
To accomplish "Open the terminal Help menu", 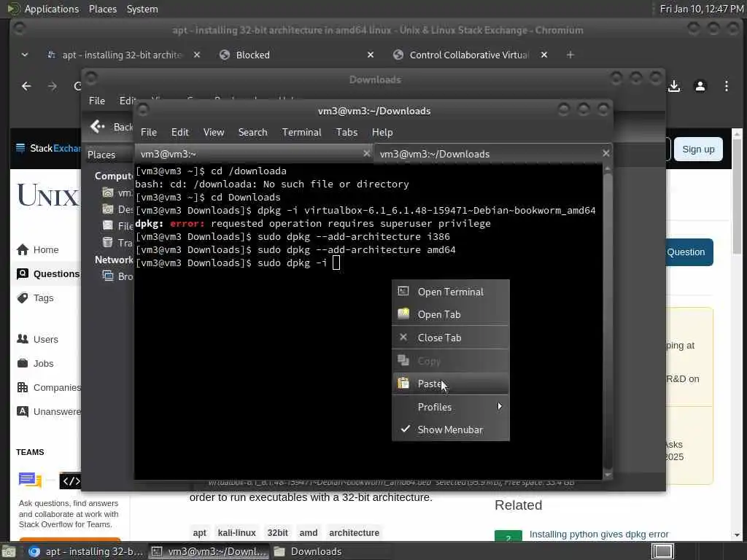I will coord(382,133).
